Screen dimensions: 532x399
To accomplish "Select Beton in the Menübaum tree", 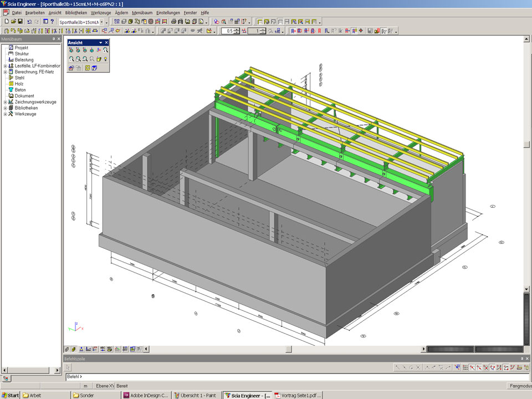I will [20, 90].
